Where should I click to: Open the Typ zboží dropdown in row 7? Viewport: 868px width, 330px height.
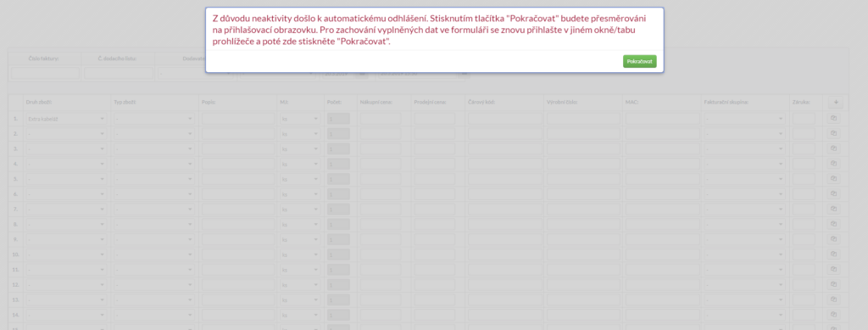tap(154, 210)
